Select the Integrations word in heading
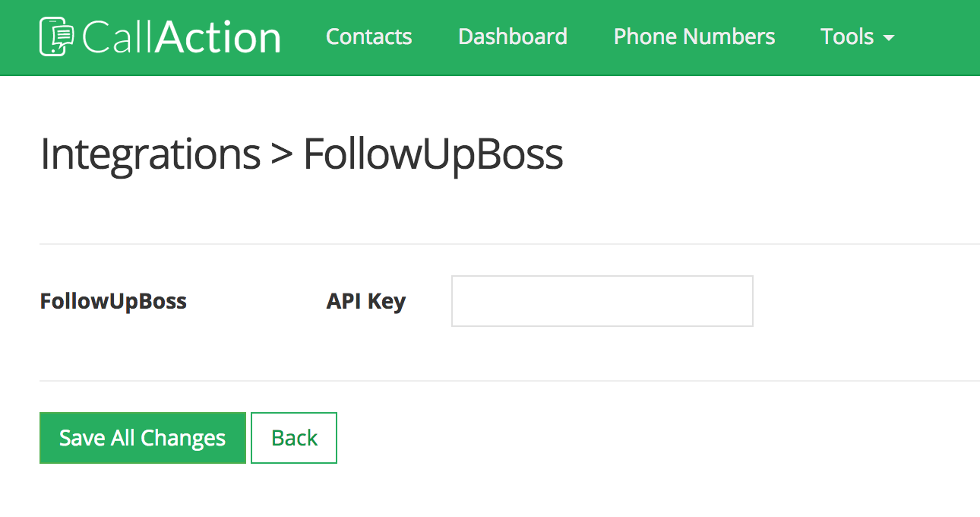 pos(150,154)
